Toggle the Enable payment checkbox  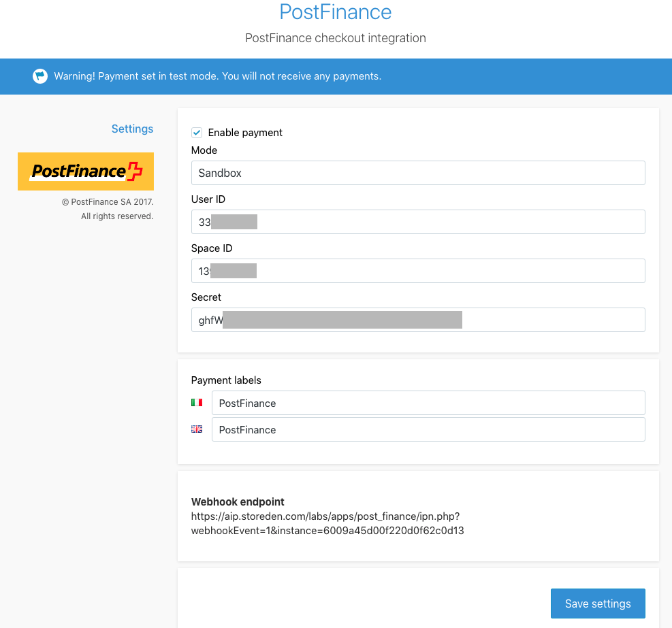tap(197, 133)
